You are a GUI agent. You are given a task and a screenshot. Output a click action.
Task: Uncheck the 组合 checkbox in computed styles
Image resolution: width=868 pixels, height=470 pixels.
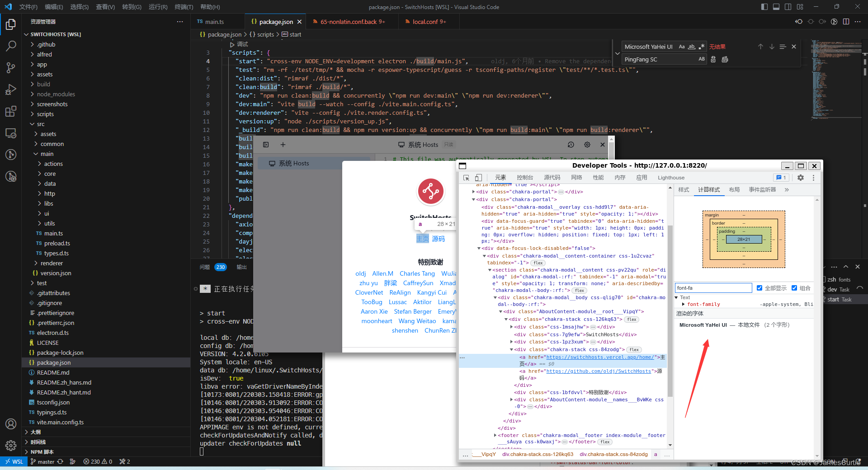pos(794,288)
